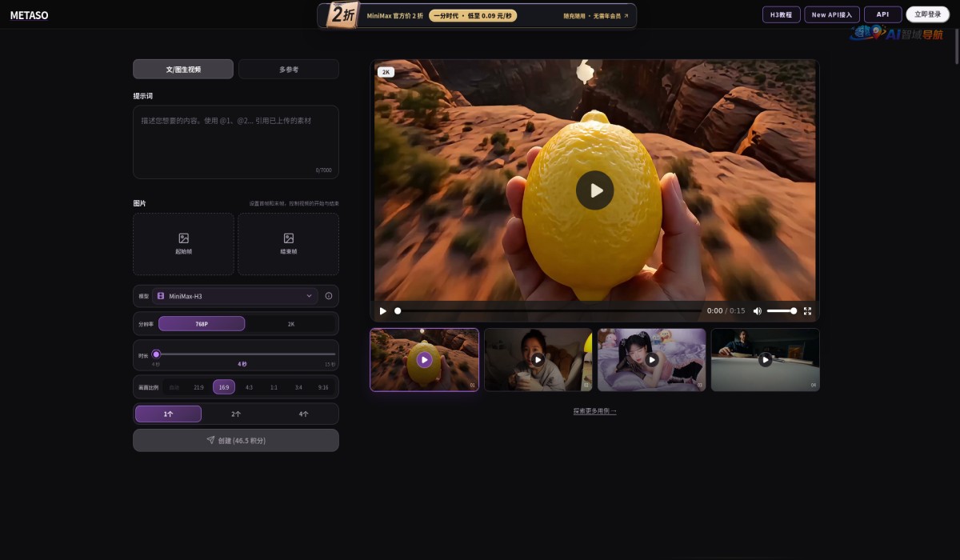This screenshot has height=560, width=960.
Task: Click the MiniMax 2折 promotional banner
Action: pos(477,15)
